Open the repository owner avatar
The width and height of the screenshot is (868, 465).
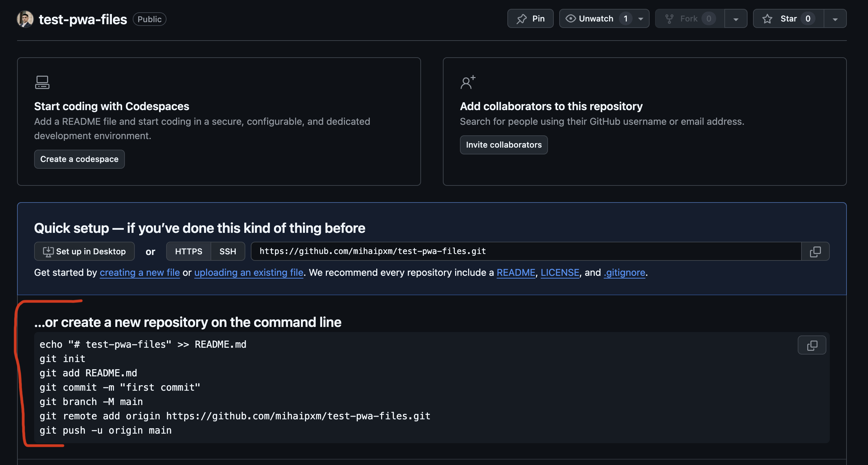pos(25,19)
